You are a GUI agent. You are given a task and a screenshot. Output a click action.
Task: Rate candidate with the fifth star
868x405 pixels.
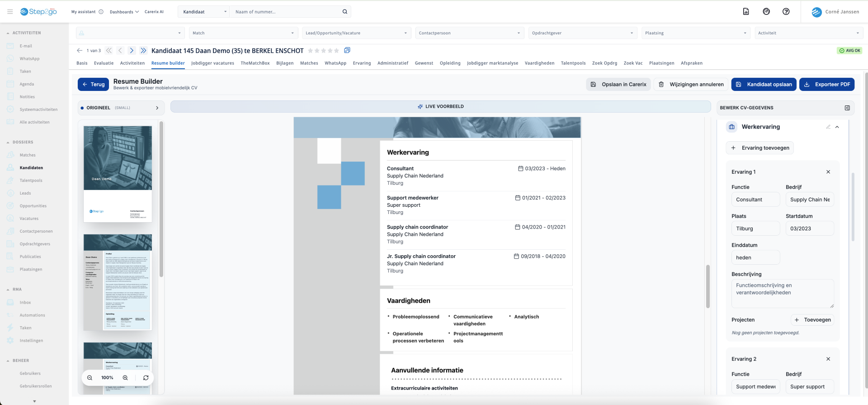336,51
